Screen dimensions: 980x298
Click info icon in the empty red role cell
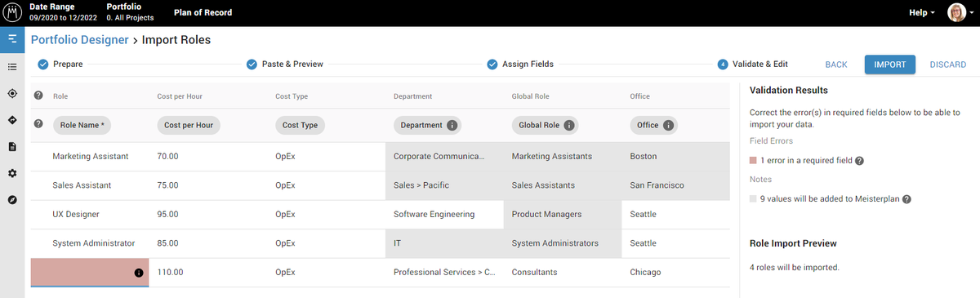point(139,272)
